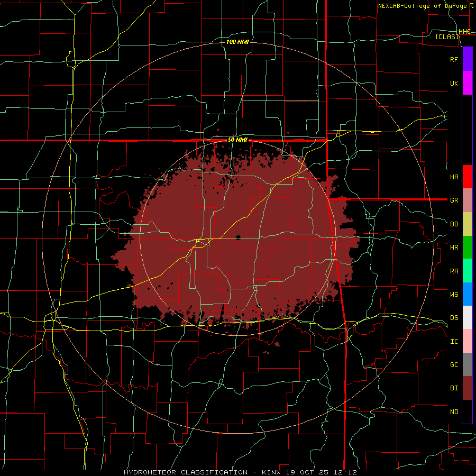Click the light pink IC legend swatch
Image resolution: width=476 pixels, height=476 pixels.
coord(467,341)
